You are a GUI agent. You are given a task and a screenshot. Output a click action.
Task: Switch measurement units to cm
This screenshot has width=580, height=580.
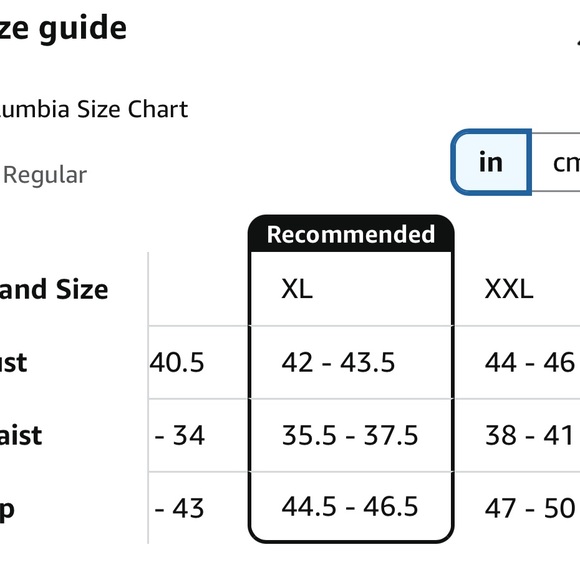pos(556,162)
